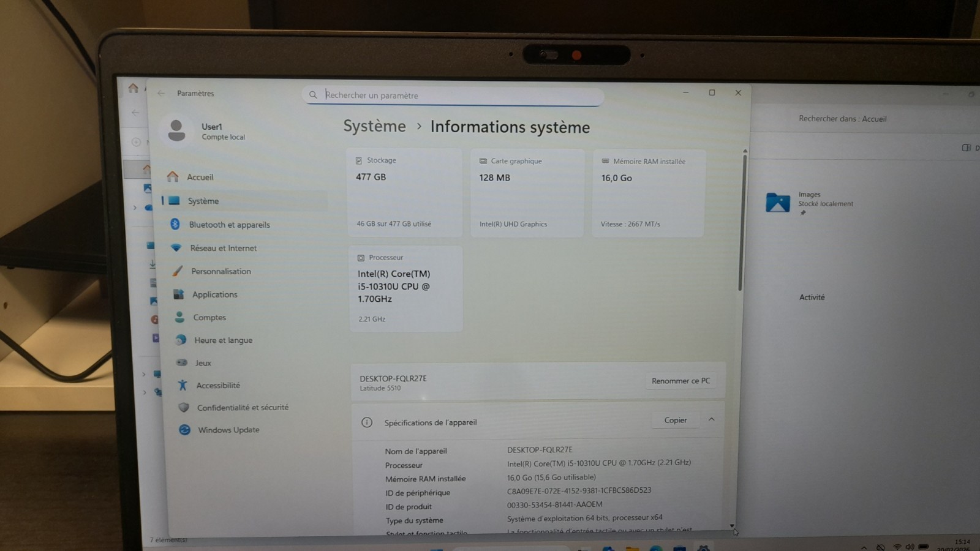Expand the This PC node in File Explorer
The width and height of the screenshot is (980, 551).
144,374
